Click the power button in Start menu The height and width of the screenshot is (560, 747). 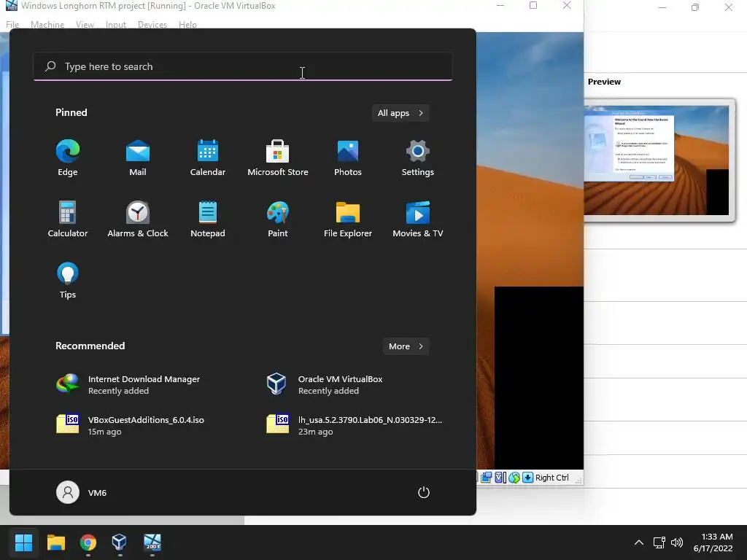[424, 492]
